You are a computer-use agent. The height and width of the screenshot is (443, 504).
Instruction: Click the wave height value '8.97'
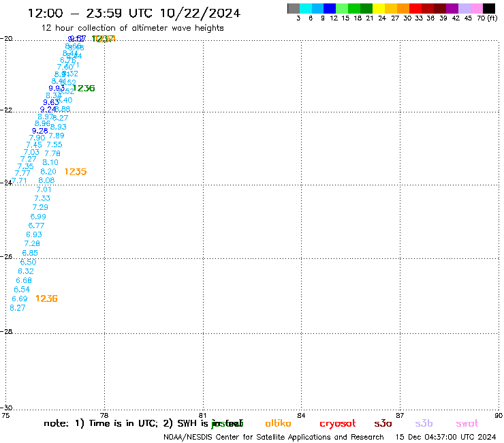click(x=46, y=117)
